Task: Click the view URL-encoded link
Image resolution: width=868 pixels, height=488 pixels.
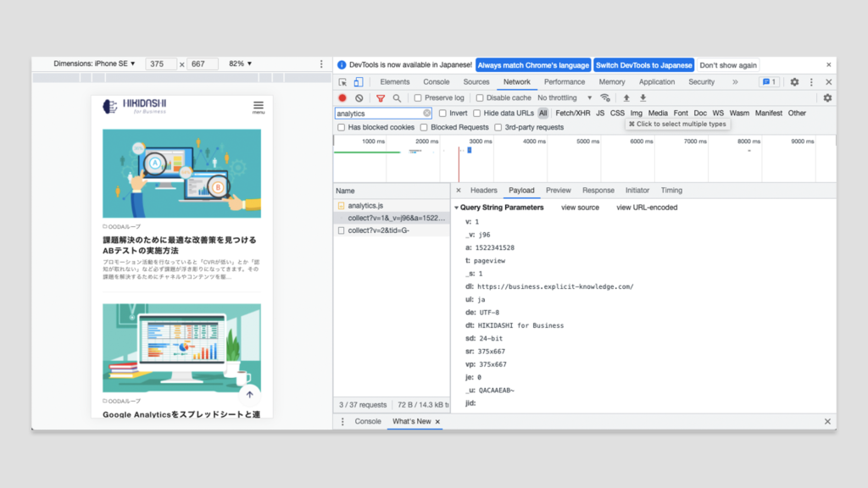Action: pos(647,208)
